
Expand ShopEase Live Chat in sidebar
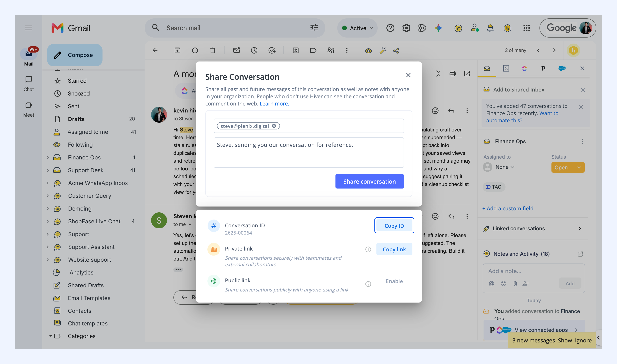click(x=48, y=221)
